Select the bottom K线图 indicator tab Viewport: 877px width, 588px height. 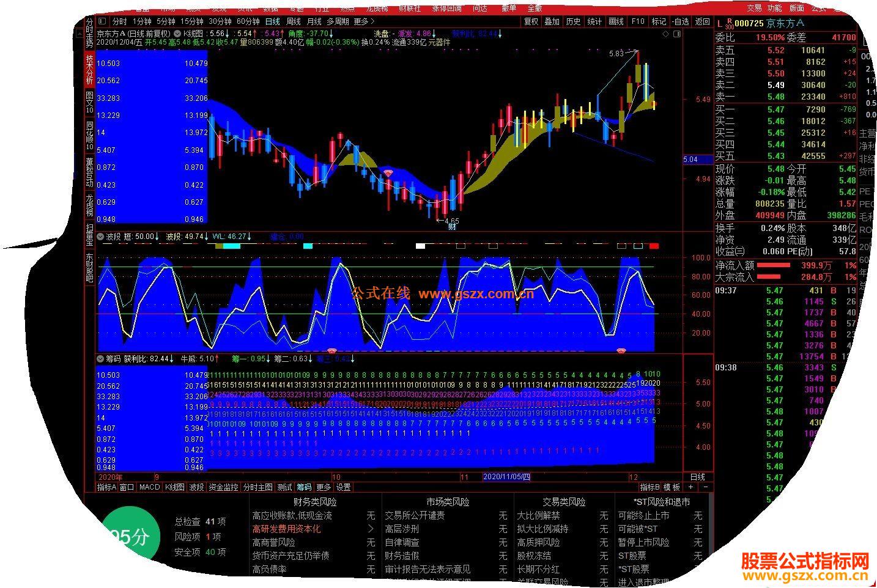pyautogui.click(x=174, y=487)
